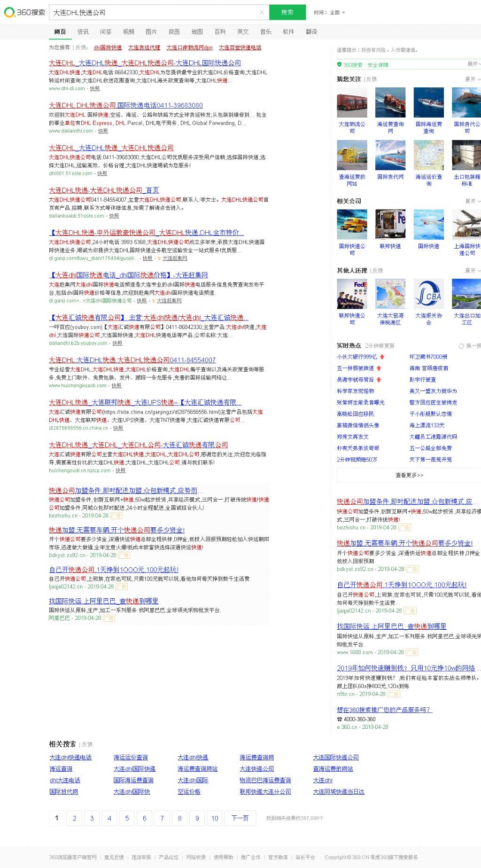Go to results page 5
The width and height of the screenshot is (481, 868).
(x=127, y=818)
